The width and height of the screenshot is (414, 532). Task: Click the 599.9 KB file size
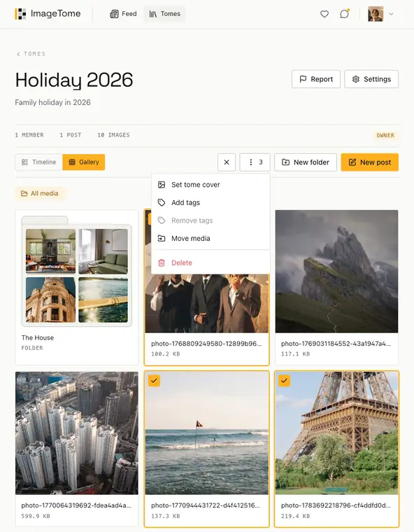(36, 516)
